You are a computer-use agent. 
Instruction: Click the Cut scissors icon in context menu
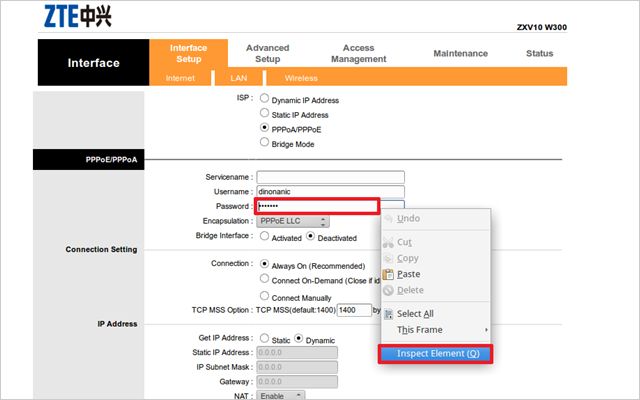387,242
